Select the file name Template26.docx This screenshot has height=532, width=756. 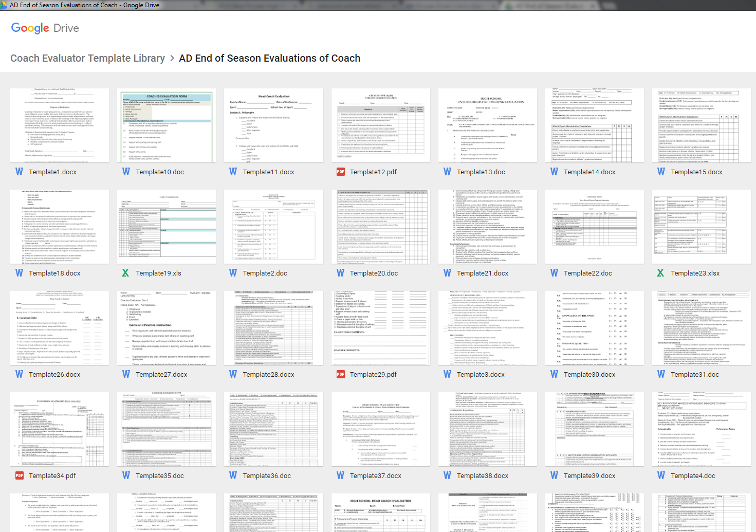tap(54, 375)
